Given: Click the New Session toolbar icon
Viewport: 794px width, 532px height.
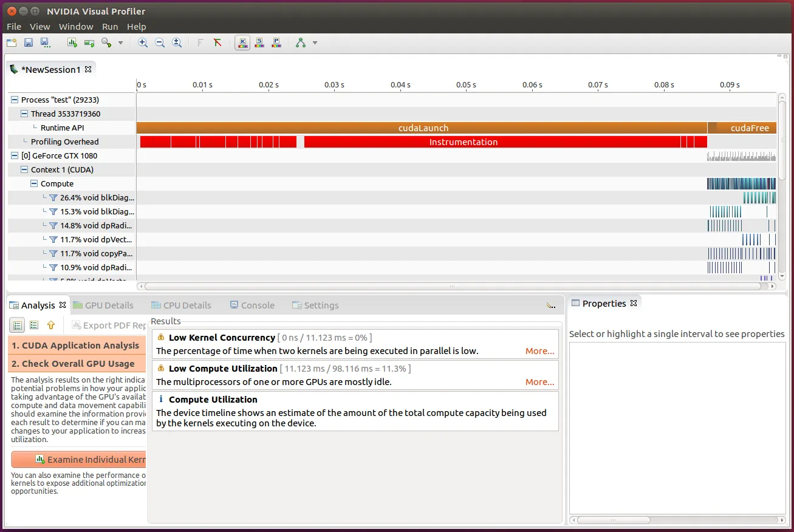Looking at the screenshot, I should point(12,43).
